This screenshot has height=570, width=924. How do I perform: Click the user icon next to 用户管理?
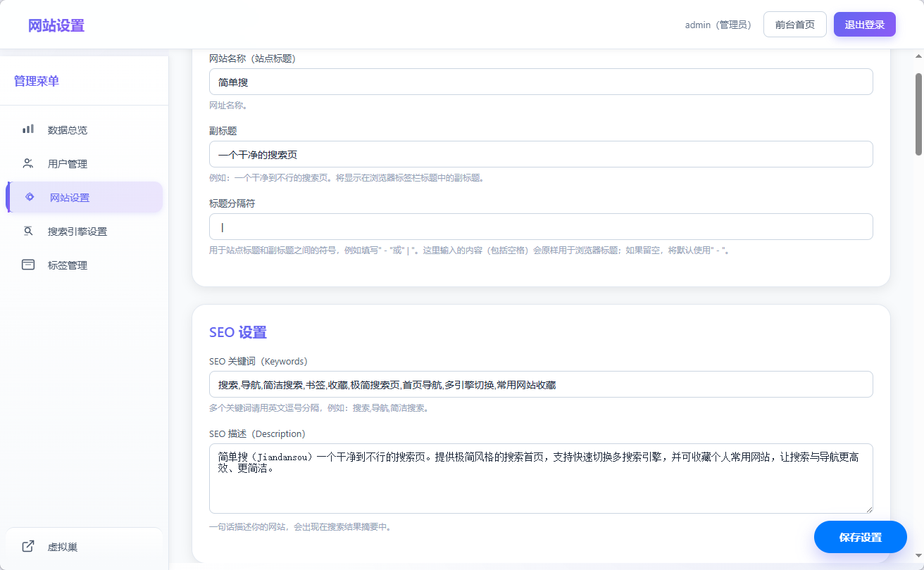27,163
